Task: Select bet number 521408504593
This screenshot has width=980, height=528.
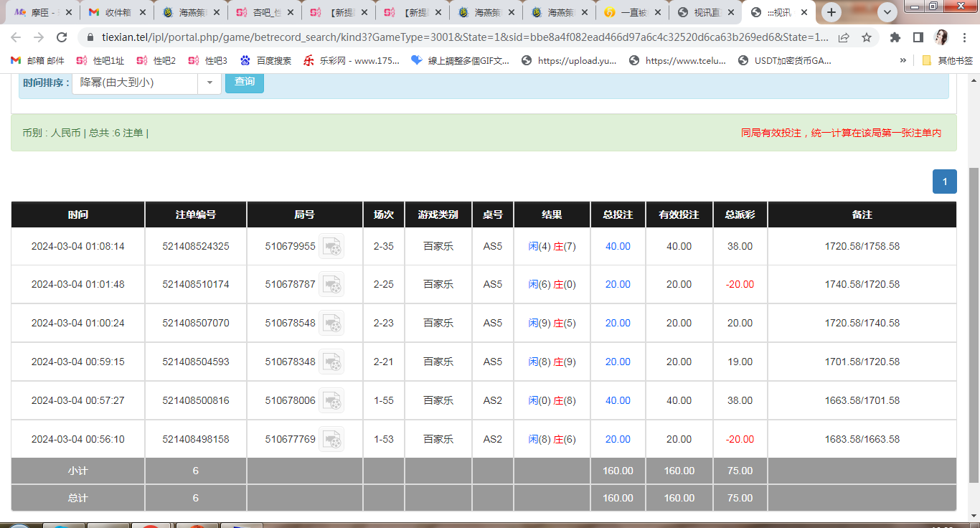Action: [196, 362]
